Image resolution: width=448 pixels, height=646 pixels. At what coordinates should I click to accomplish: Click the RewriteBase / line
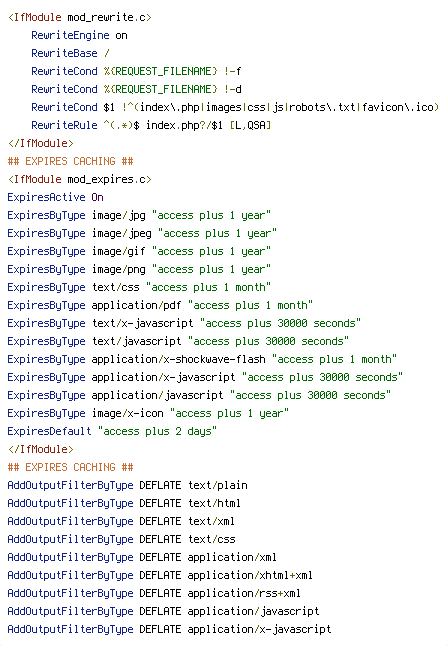tap(70, 54)
